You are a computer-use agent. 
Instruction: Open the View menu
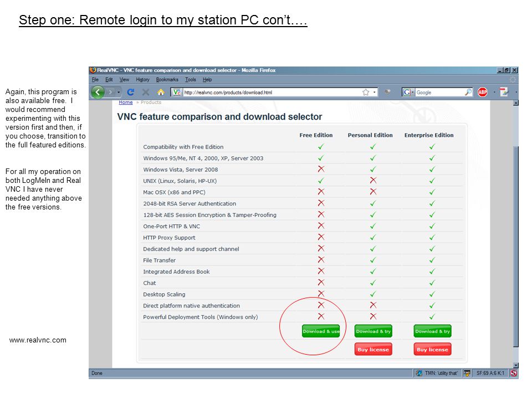click(x=124, y=79)
